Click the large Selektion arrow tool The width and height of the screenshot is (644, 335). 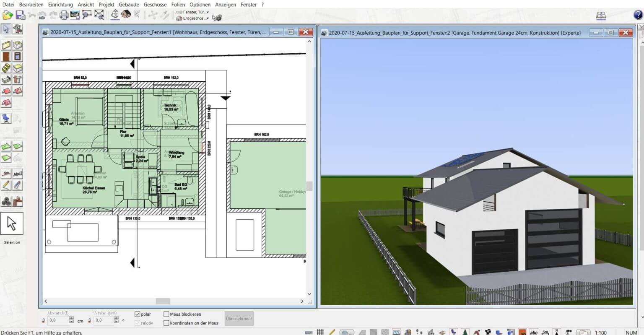coord(12,223)
